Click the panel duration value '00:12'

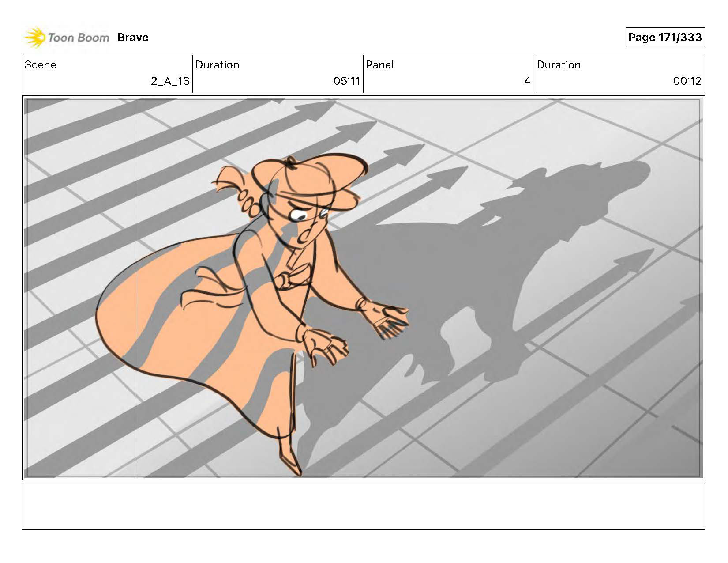coord(687,81)
